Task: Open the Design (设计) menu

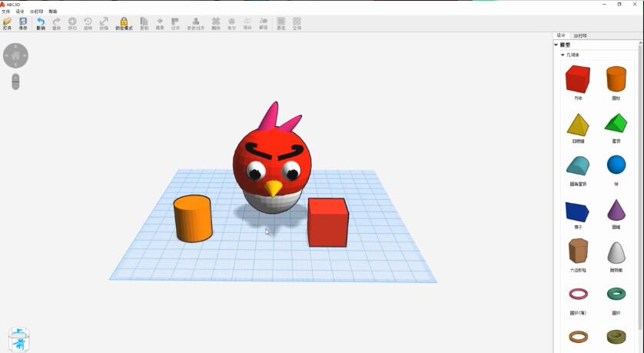Action: click(20, 12)
